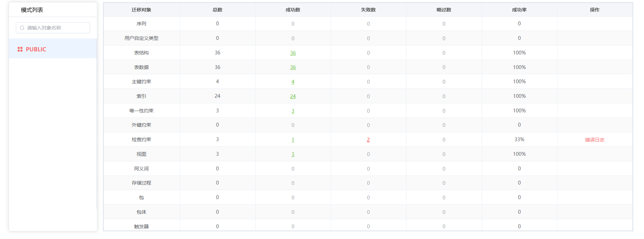Click the 成功率 column header
The height and width of the screenshot is (239, 644).
(519, 10)
